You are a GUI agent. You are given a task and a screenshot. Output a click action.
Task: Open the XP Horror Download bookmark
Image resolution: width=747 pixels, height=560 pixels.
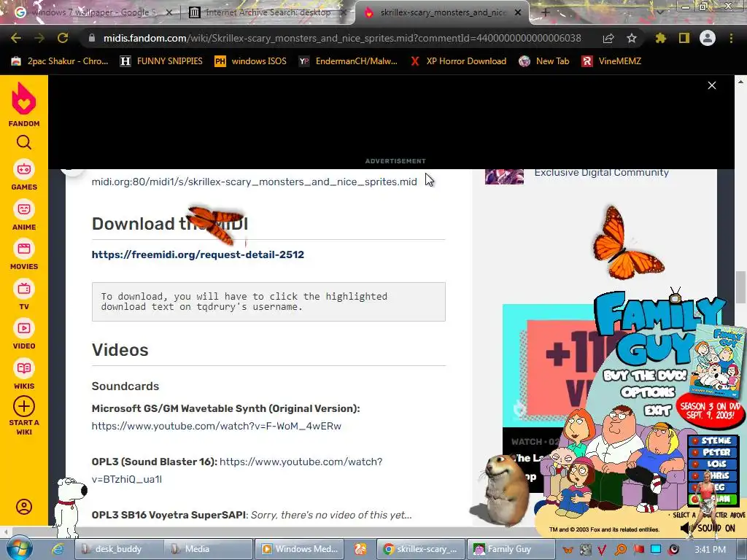click(x=458, y=61)
